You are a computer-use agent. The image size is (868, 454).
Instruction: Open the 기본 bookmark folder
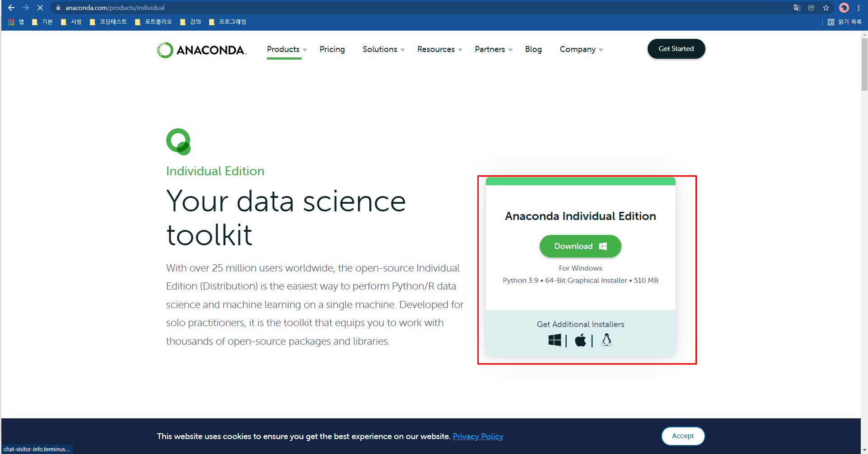click(x=42, y=22)
